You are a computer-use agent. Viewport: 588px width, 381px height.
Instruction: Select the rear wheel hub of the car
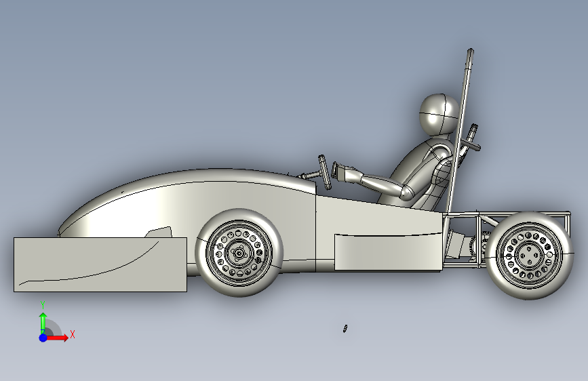(x=529, y=256)
